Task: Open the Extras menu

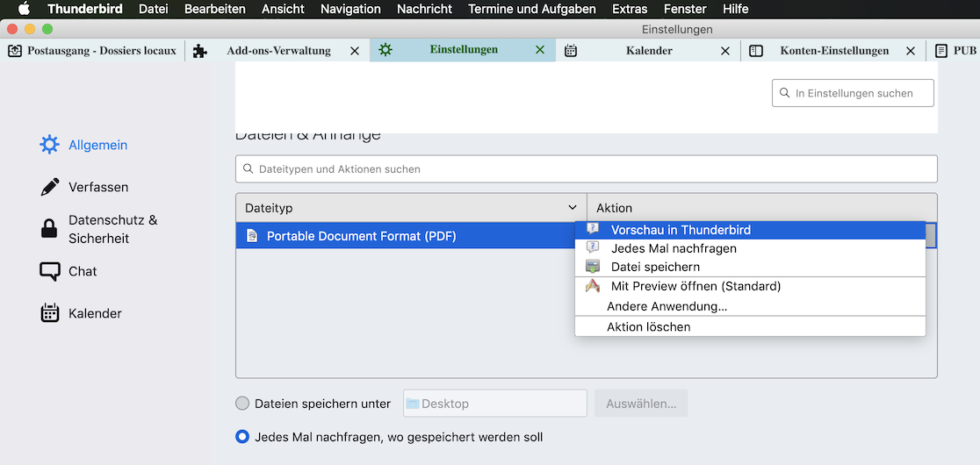Action: point(630,9)
